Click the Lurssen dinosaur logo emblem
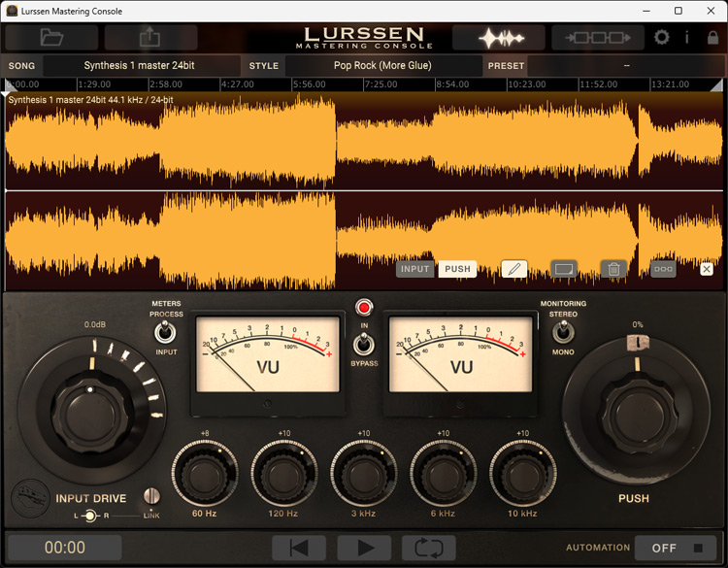This screenshot has width=728, height=568. point(31,498)
